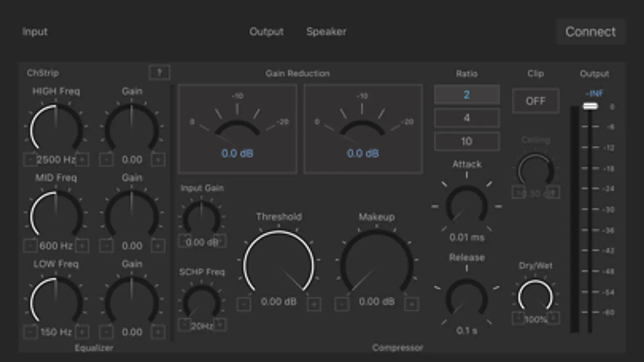Increase LOW Freq with plus button
This screenshot has width=644, height=362.
pos(82,332)
